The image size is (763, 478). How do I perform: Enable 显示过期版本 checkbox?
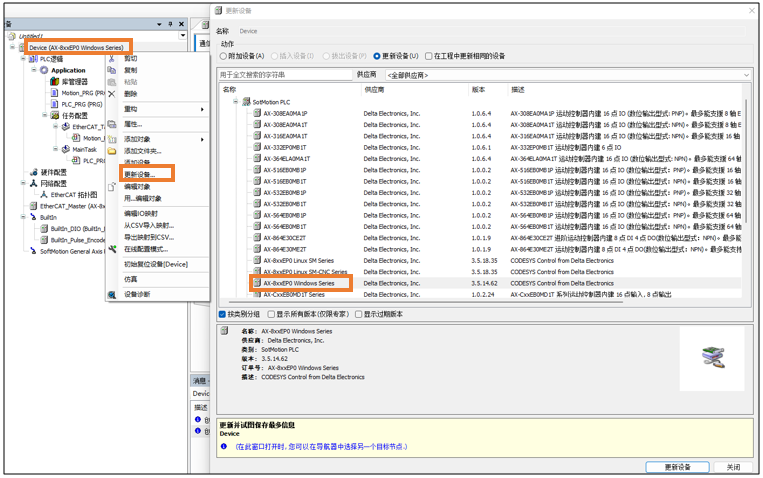[x=359, y=314]
